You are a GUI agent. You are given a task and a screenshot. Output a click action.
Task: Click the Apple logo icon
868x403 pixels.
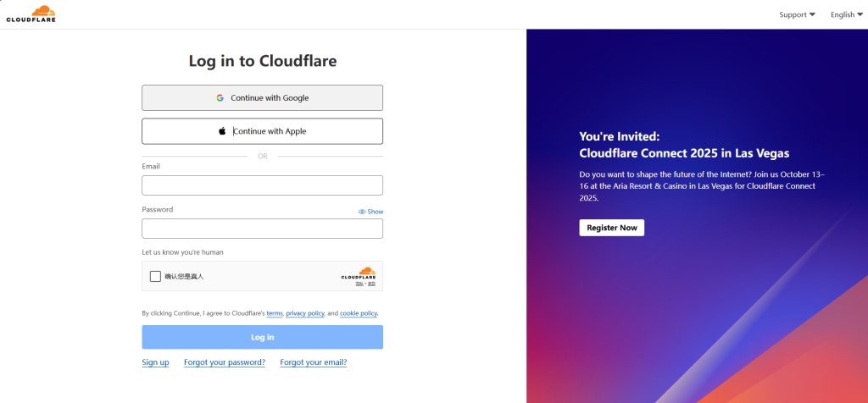[222, 131]
